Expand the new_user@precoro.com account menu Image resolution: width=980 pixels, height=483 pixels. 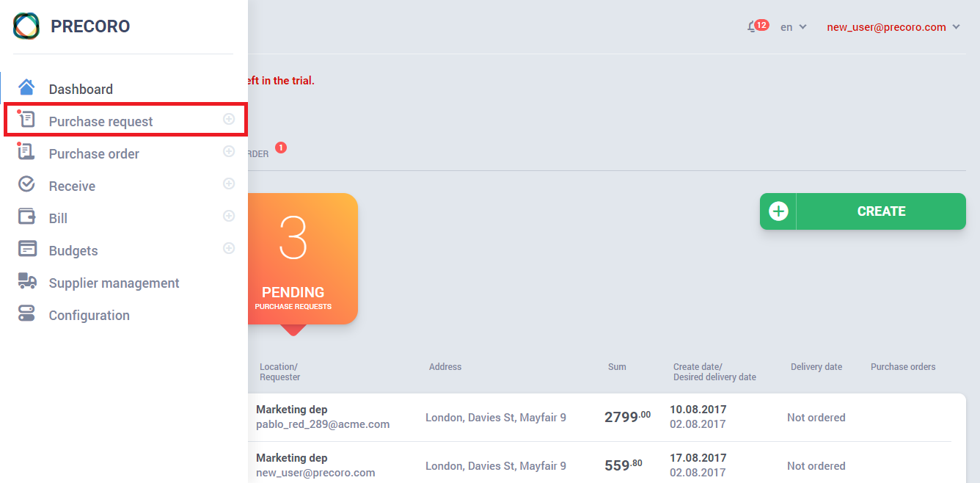pyautogui.click(x=893, y=27)
